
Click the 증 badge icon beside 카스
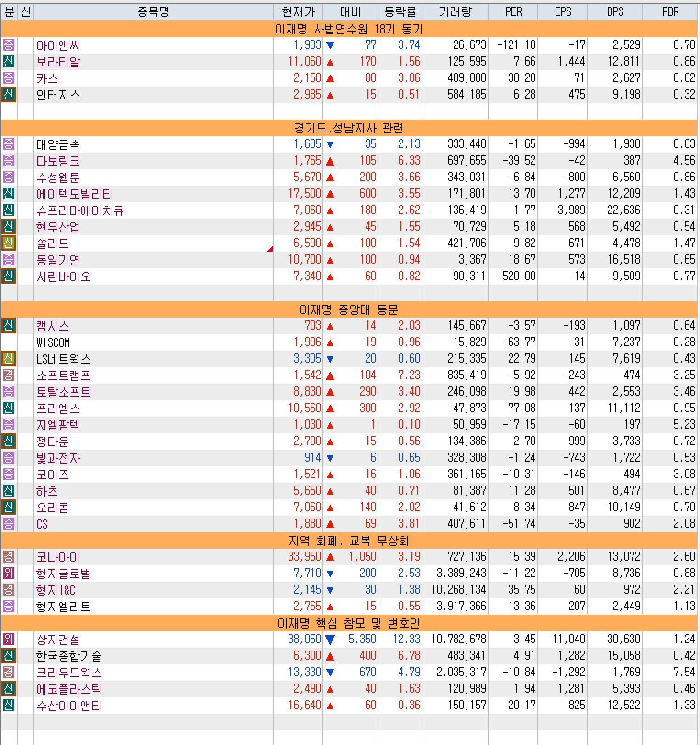point(9,78)
